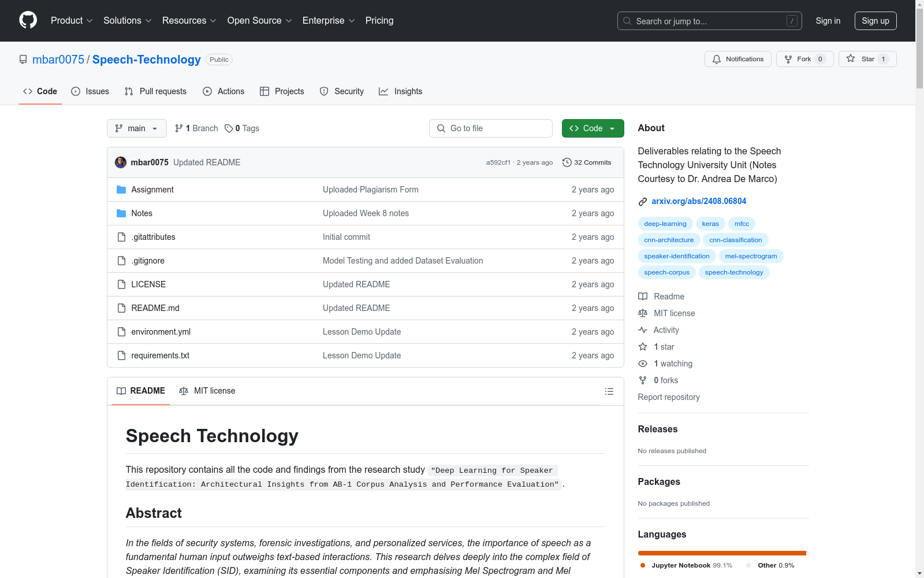
Task: Select the README tab
Action: 141,391
